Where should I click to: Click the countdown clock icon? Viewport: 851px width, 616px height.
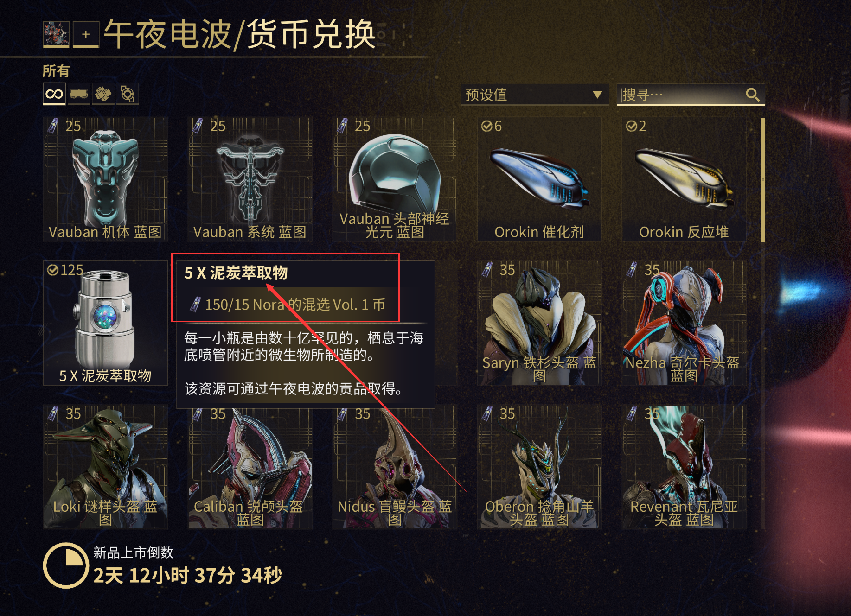point(66,565)
